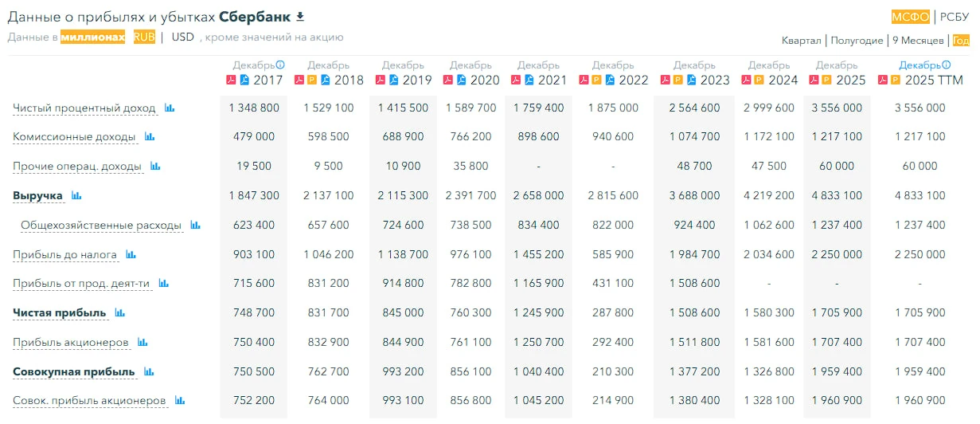Screen dimensions: 980x424
Task: Download Сбербанк profit and loss data
Action: (300, 16)
